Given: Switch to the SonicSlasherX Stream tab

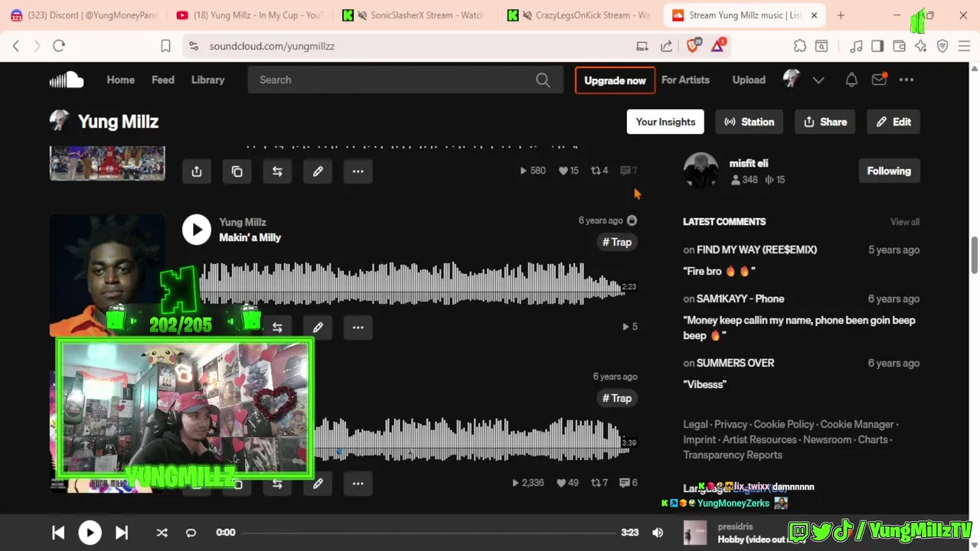Looking at the screenshot, I should [414, 15].
